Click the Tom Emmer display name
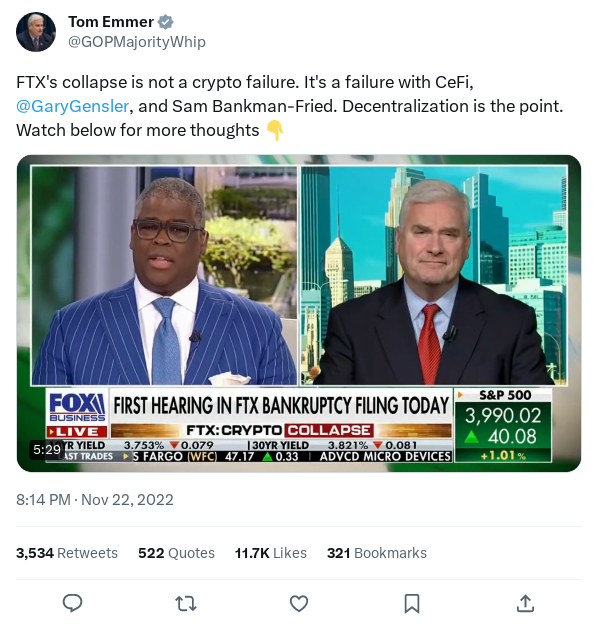Screen dimensions: 598x627 click(x=111, y=22)
